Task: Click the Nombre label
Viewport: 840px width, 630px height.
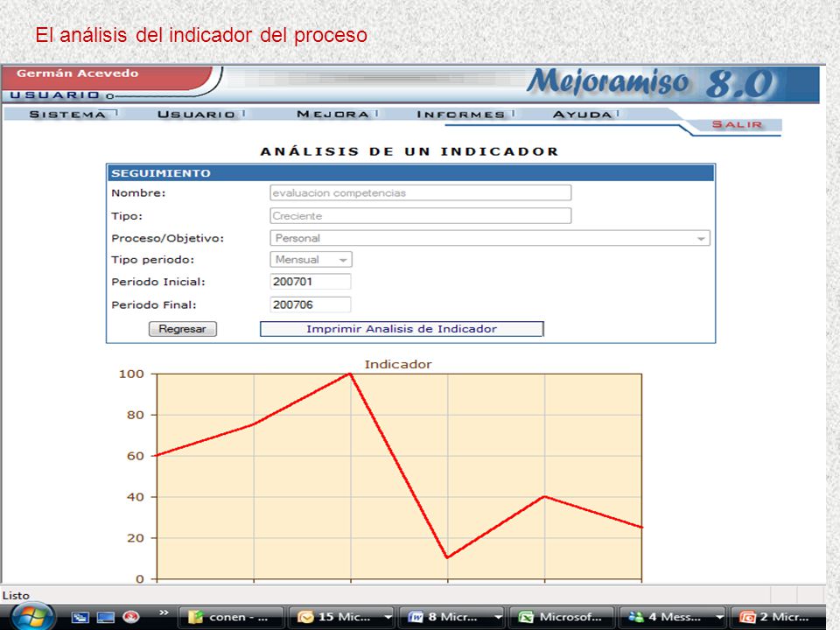Action: [138, 192]
